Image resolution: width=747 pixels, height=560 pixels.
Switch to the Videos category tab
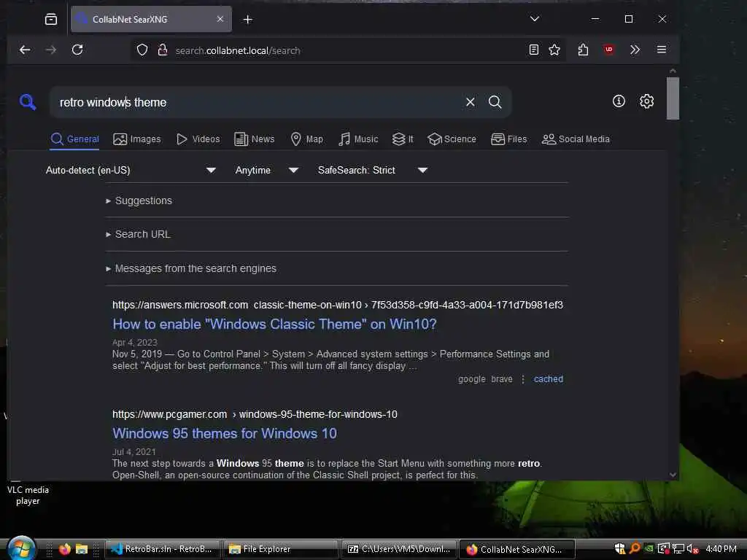click(198, 139)
